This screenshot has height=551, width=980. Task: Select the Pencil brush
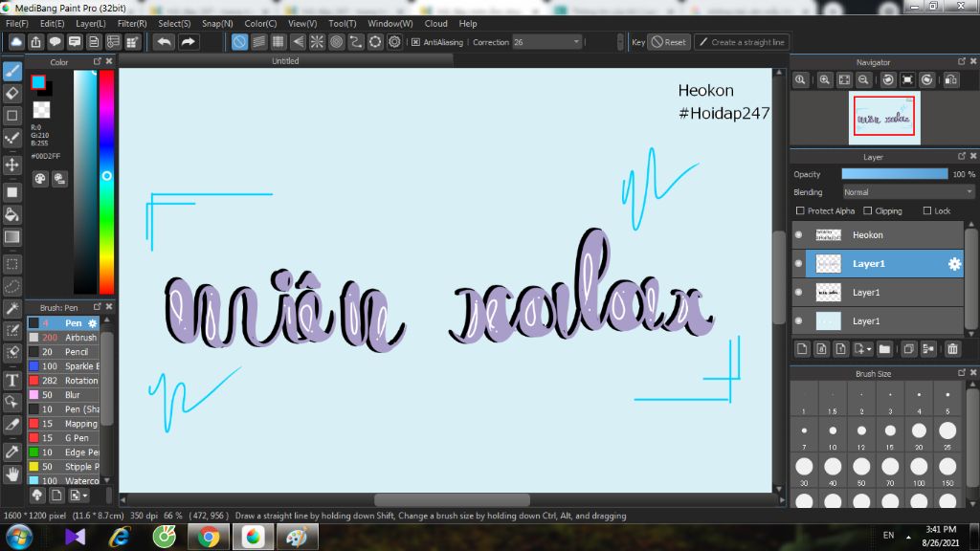[63, 352]
